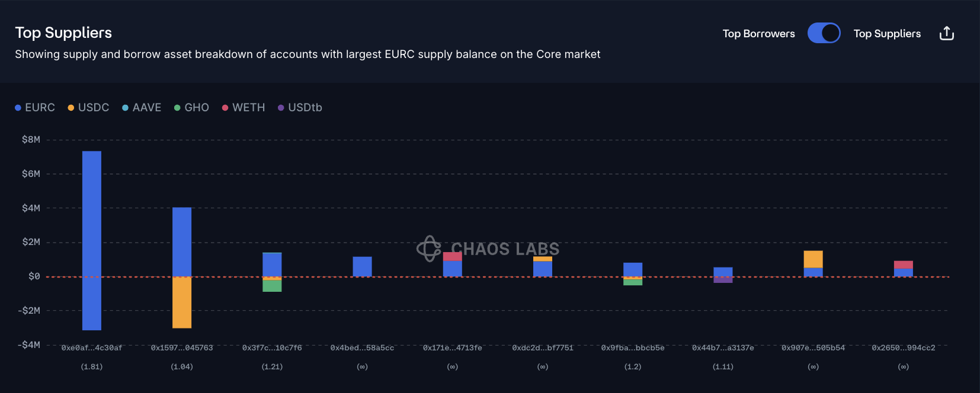Click the Top Borrowers label
The height and width of the screenshot is (393, 980).
758,34
